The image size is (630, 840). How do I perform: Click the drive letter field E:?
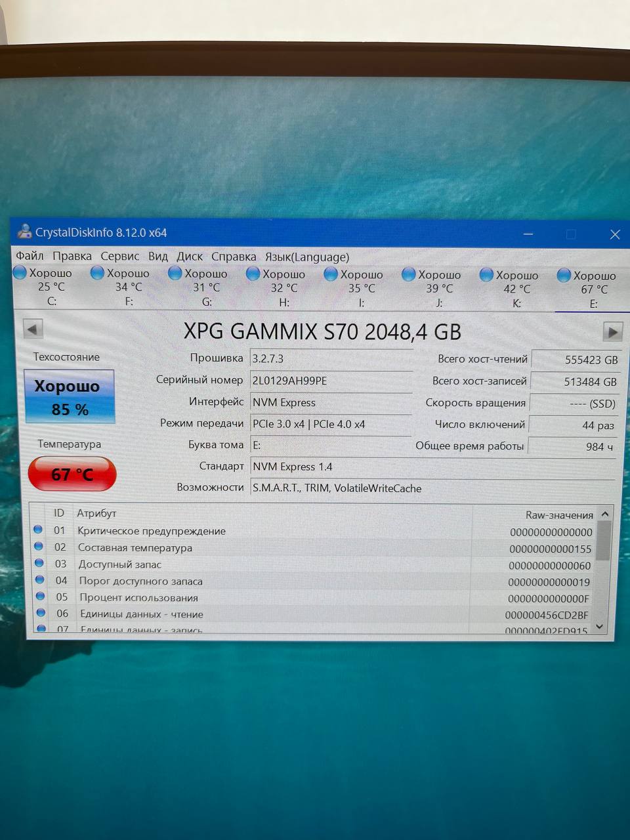pyautogui.click(x=331, y=445)
